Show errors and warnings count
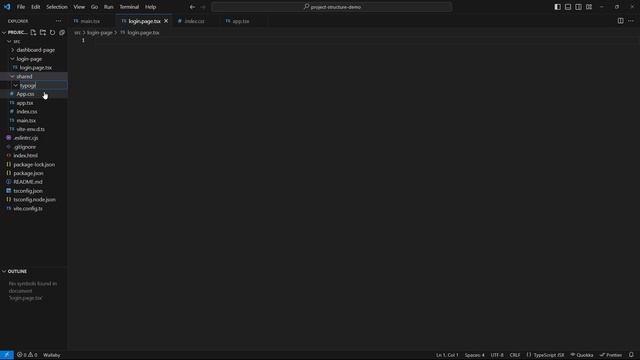640x360 pixels. (x=27, y=355)
